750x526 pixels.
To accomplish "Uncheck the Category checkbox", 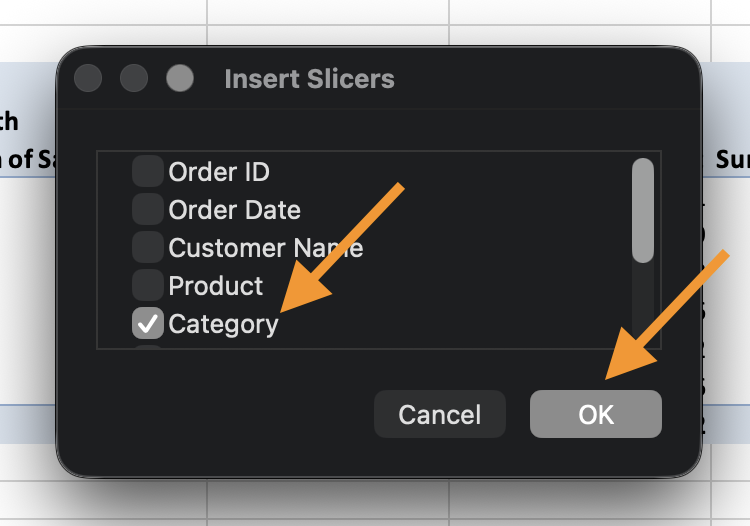I will point(148,324).
